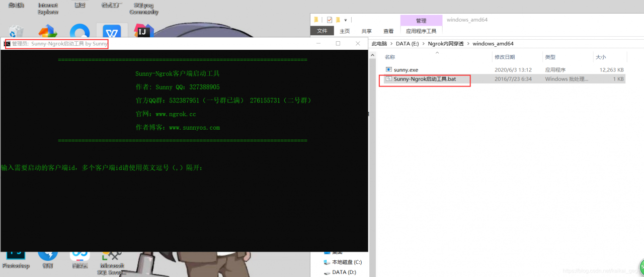Click the 1 KB size cell
The height and width of the screenshot is (277, 644).
[618, 79]
